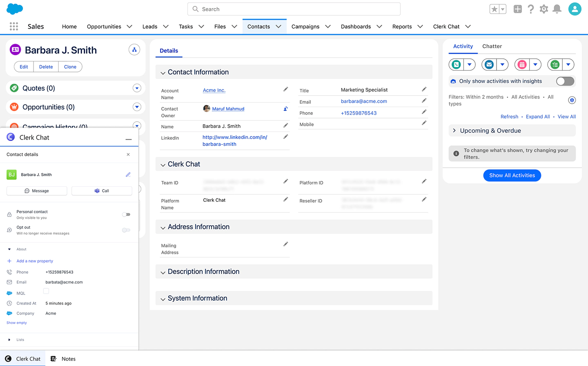The image size is (588, 366).
Task: Collapse the Clerk Chat details section
Action: (163, 165)
